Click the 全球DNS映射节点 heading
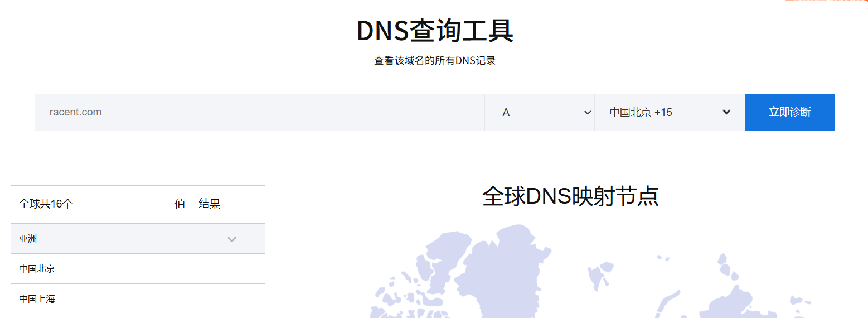Image resolution: width=868 pixels, height=318 pixels. click(x=570, y=196)
